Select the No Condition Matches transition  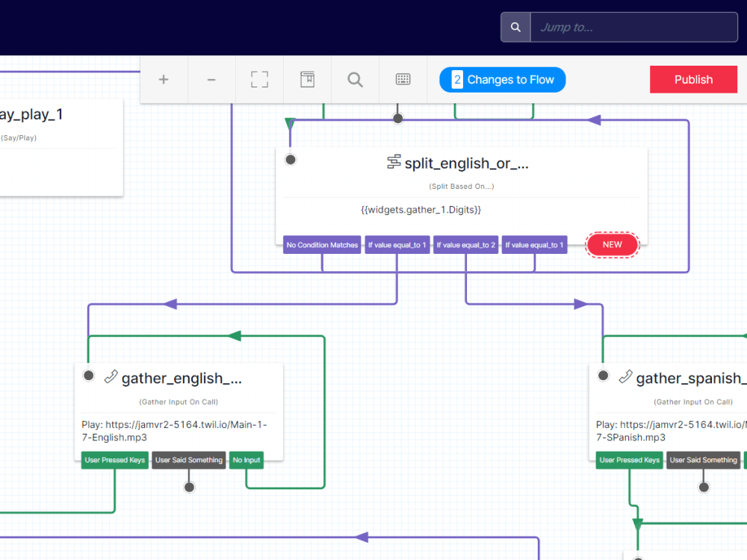[322, 245]
